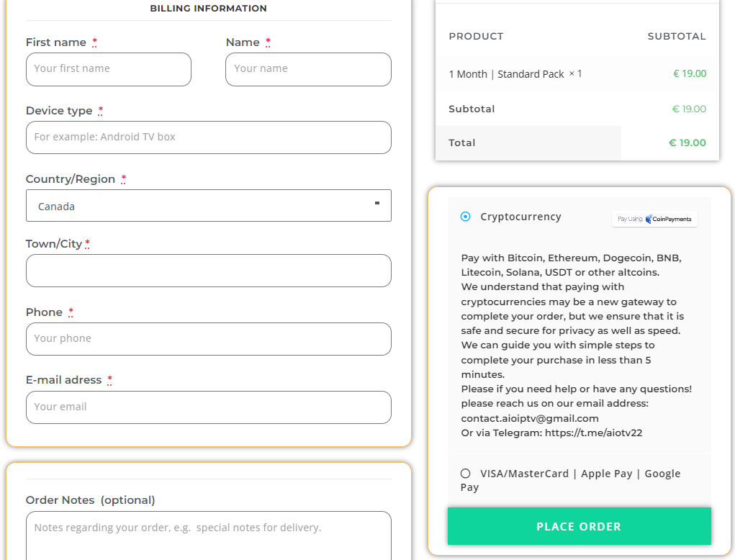Click the PRODUCT column header
Image resolution: width=735 pixels, height=560 pixels.
[476, 36]
